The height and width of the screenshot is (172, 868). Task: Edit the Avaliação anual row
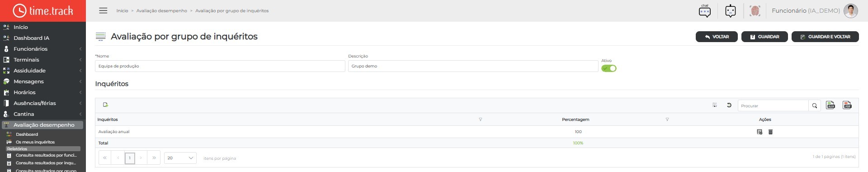tap(759, 132)
